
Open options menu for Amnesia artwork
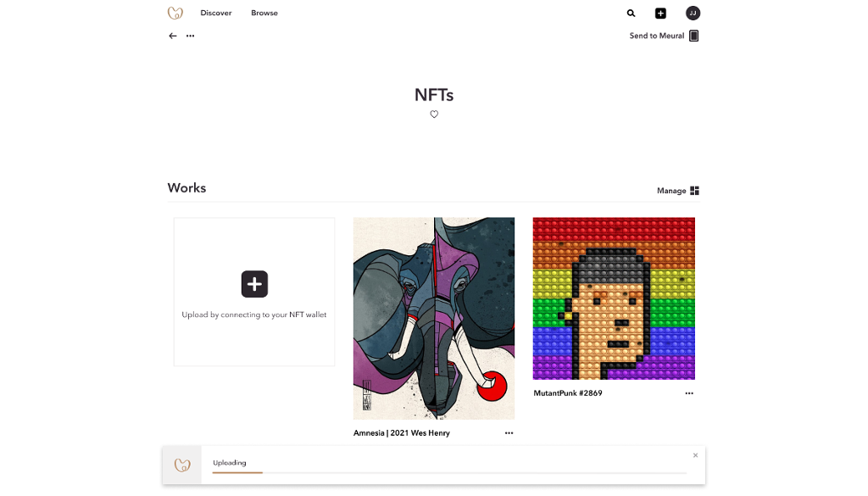coord(509,433)
